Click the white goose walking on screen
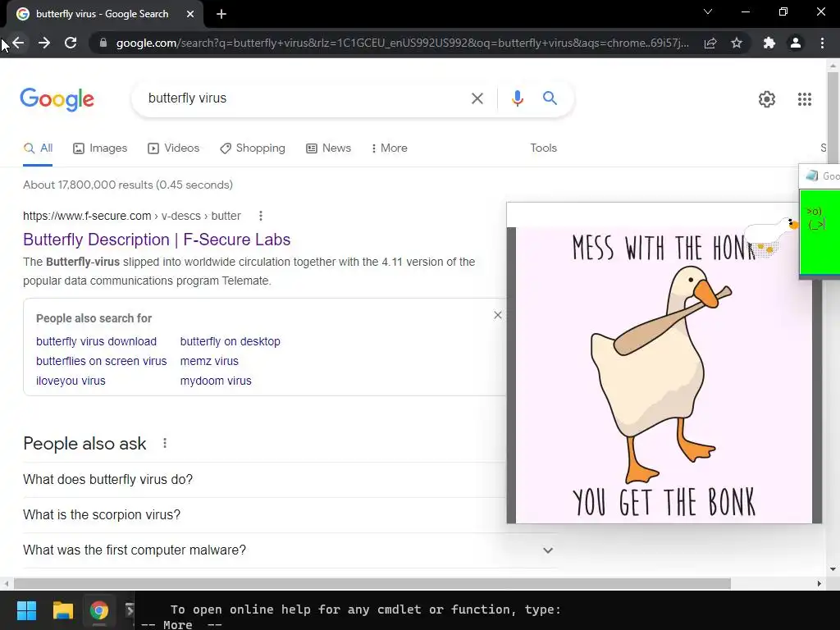 771,235
